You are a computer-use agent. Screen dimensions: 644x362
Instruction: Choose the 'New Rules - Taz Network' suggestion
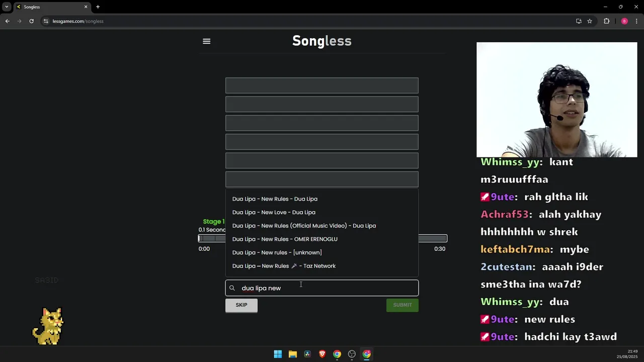(284, 266)
